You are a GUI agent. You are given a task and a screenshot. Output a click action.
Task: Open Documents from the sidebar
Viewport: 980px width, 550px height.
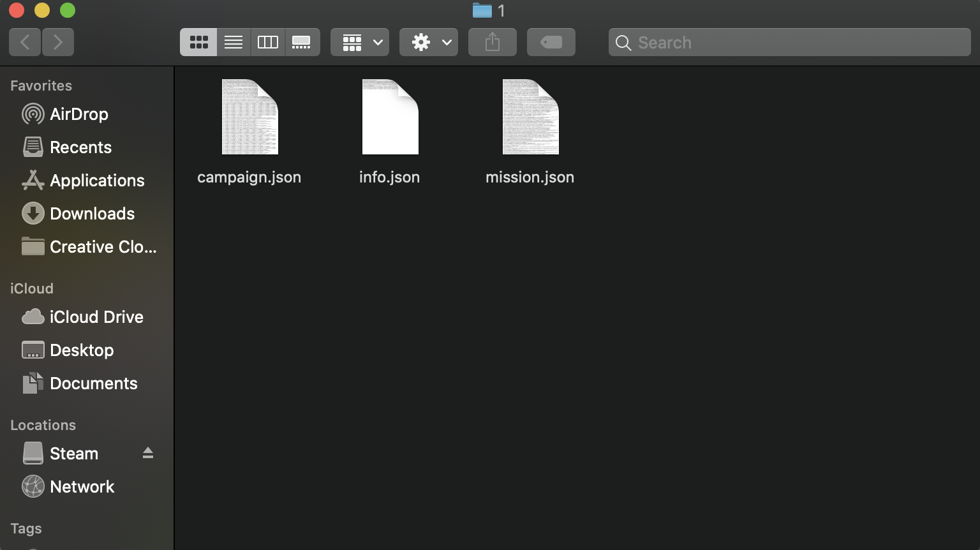point(93,383)
